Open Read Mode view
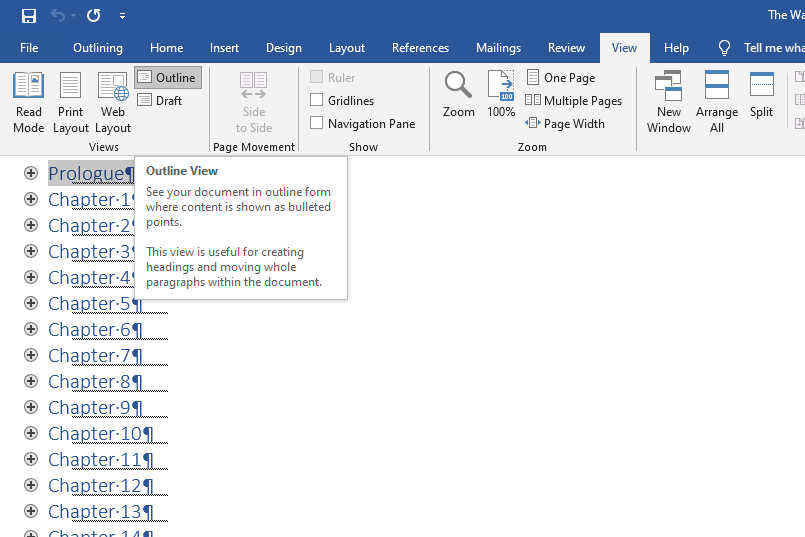 29,102
